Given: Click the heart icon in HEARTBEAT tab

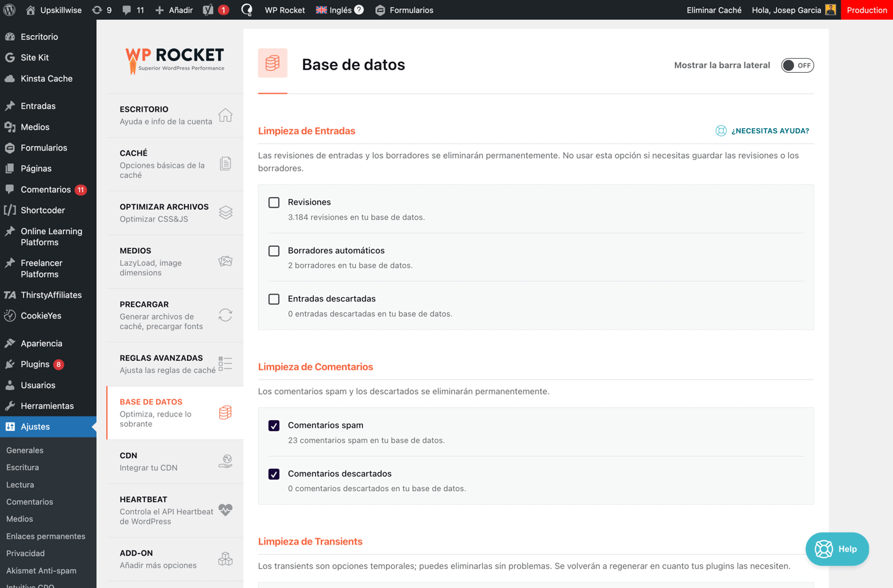Looking at the screenshot, I should (225, 510).
